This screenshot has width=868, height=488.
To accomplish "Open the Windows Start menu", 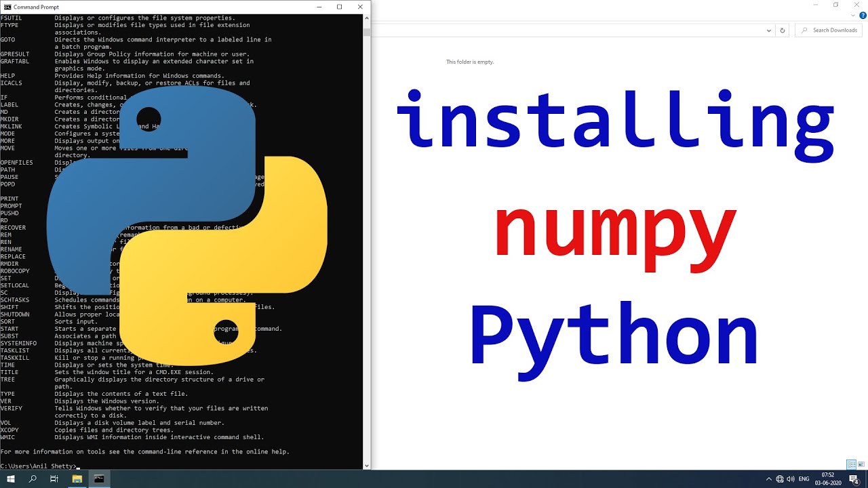I will click(x=11, y=479).
